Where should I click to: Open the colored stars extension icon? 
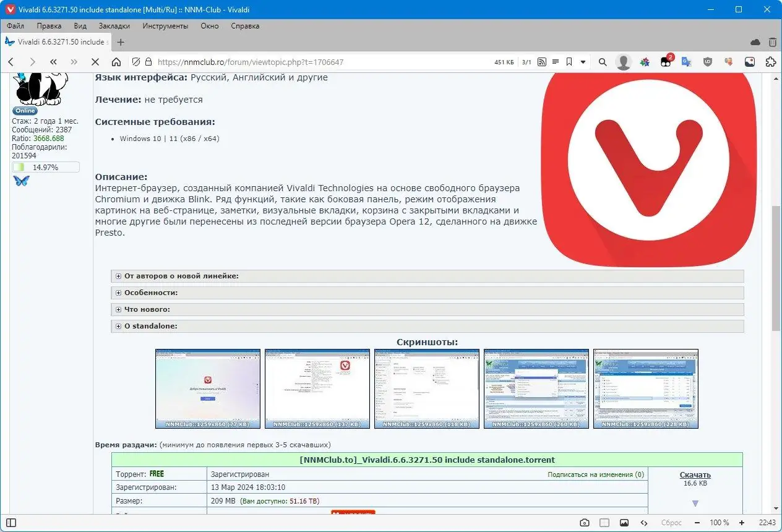click(x=645, y=62)
